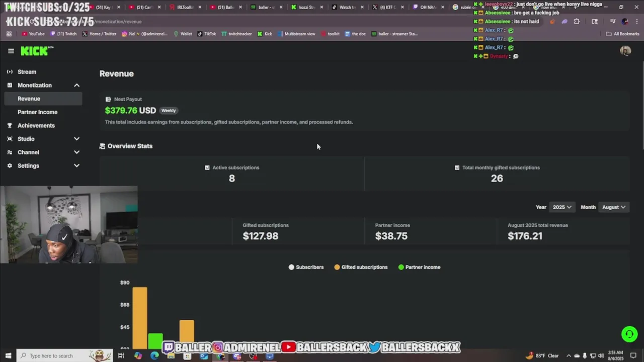Open the green support chat bubble
This screenshot has width=644, height=362.
tap(629, 334)
